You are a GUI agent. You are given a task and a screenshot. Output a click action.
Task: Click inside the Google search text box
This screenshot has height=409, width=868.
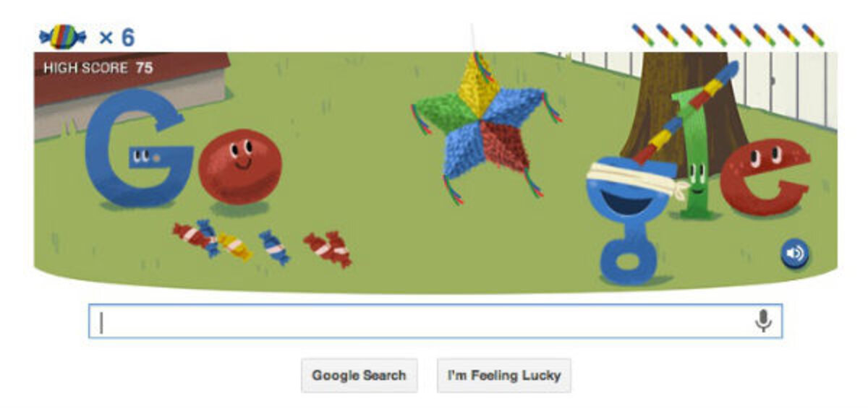pyautogui.click(x=435, y=322)
